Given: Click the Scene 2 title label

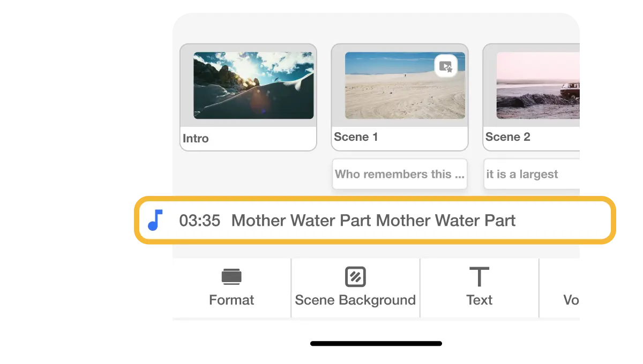Looking at the screenshot, I should (508, 136).
